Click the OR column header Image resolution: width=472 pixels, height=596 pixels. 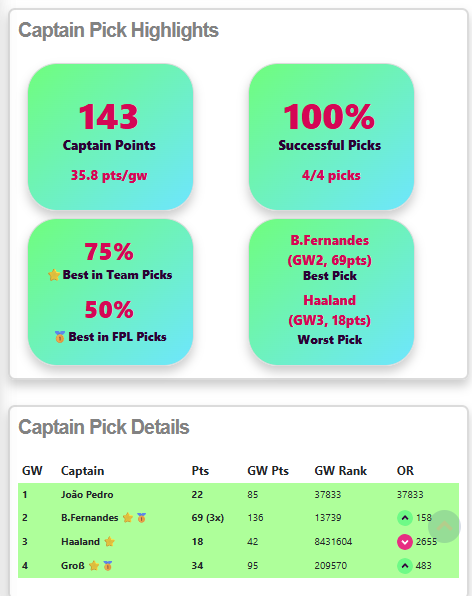point(405,471)
